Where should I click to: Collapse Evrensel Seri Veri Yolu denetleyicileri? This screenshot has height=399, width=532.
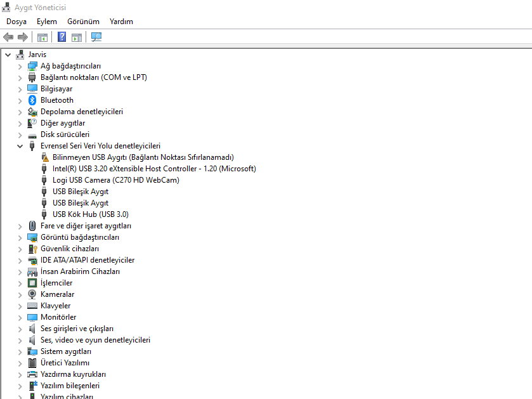click(20, 147)
